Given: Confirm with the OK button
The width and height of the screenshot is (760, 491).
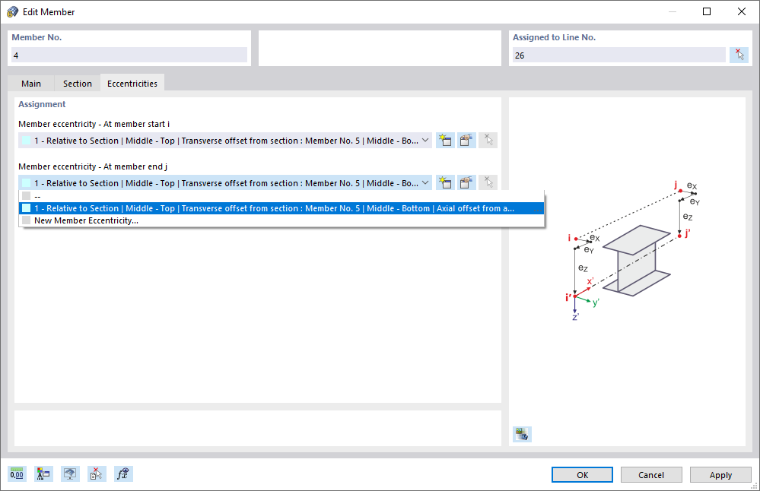Looking at the screenshot, I should point(582,475).
